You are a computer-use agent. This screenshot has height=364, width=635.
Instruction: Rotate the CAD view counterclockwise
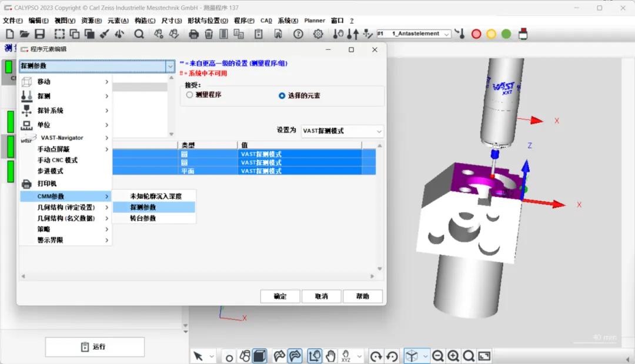[x=392, y=356]
